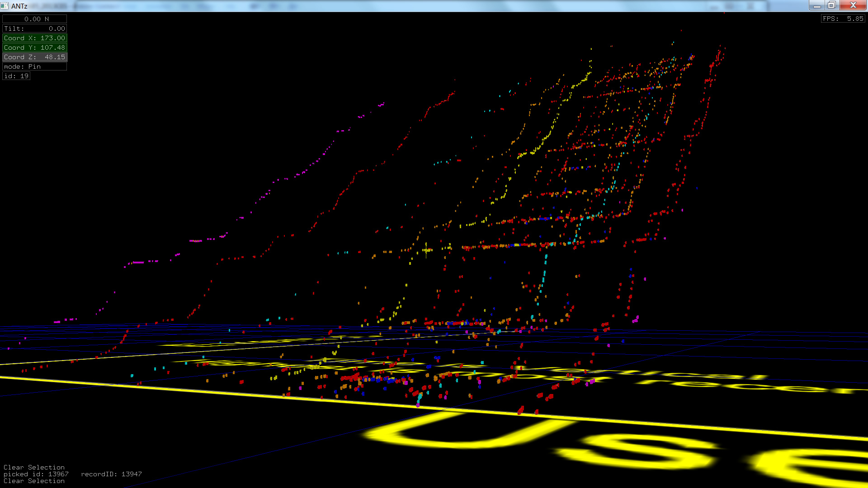
Task: Click the 'picked id: 13967' console text
Action: click(x=36, y=474)
